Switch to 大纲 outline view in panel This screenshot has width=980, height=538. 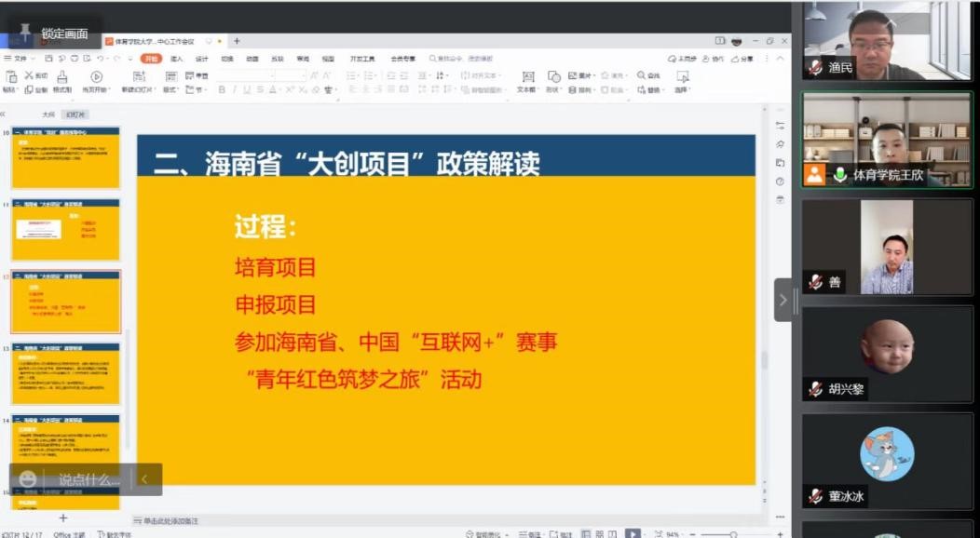[48, 114]
